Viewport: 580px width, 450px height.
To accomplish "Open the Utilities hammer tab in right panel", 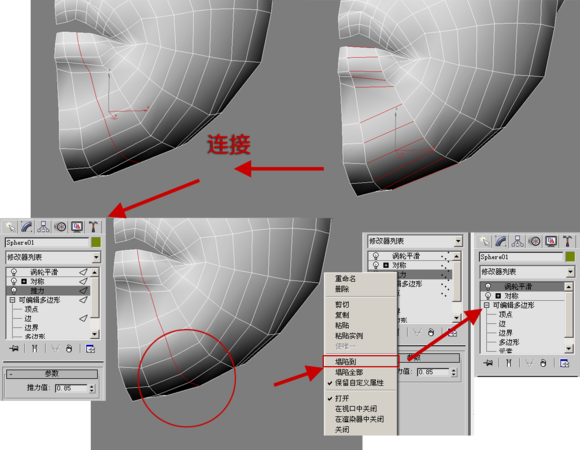I will pyautogui.click(x=568, y=241).
